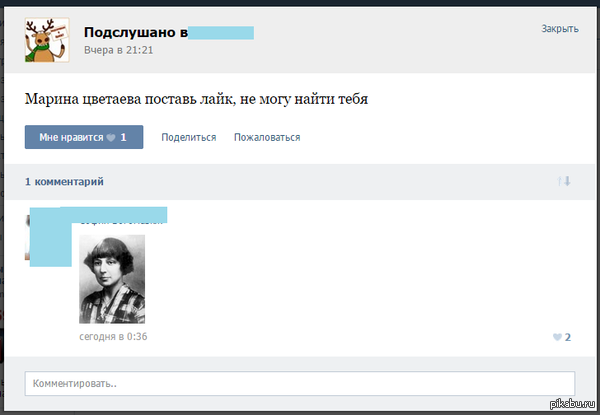Click the commenter's profile avatar
This screenshot has height=415, width=600.
[48, 238]
